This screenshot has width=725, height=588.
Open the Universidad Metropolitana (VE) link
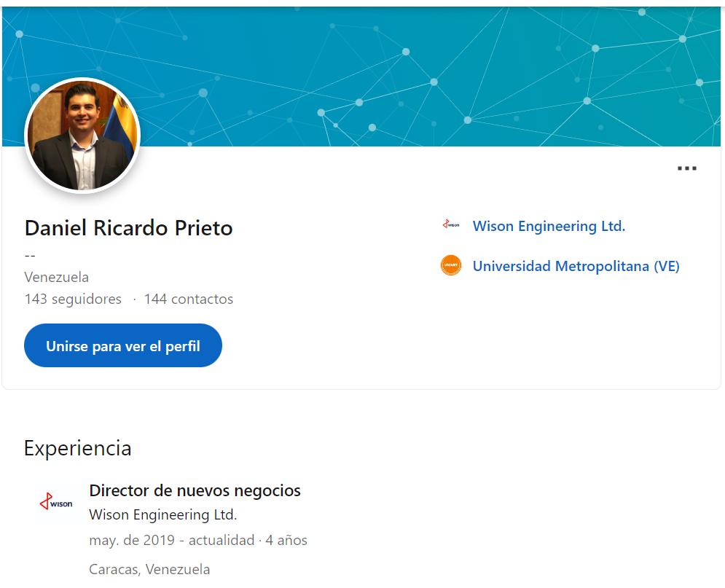[576, 266]
